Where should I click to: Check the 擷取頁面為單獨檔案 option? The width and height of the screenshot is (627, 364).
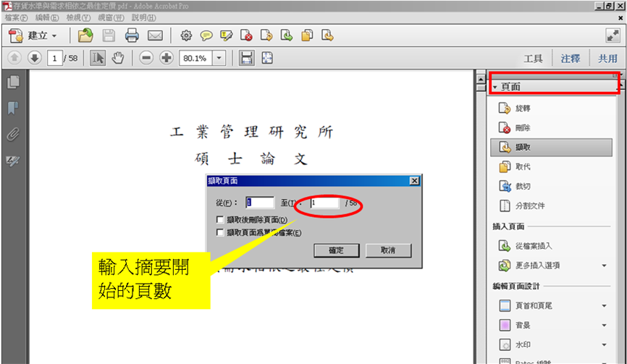220,232
